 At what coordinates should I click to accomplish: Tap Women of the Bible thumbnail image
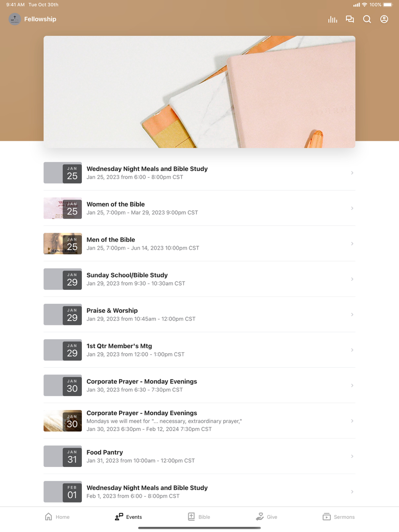pyautogui.click(x=63, y=208)
